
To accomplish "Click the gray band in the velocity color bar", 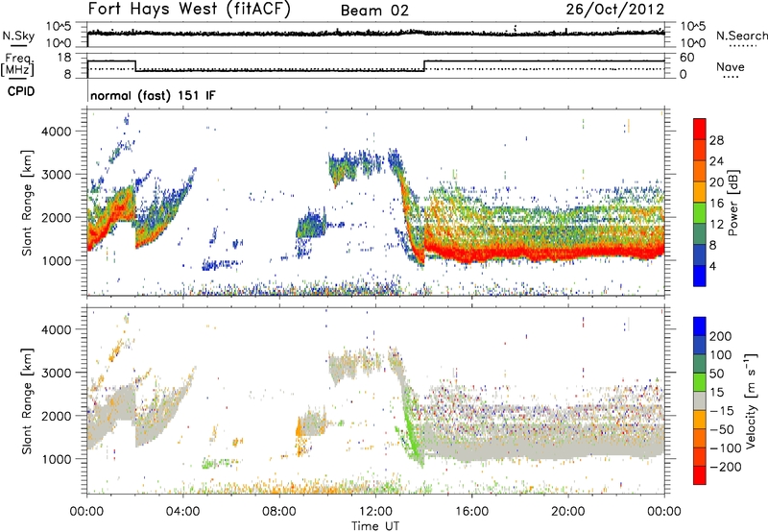I will point(700,400).
